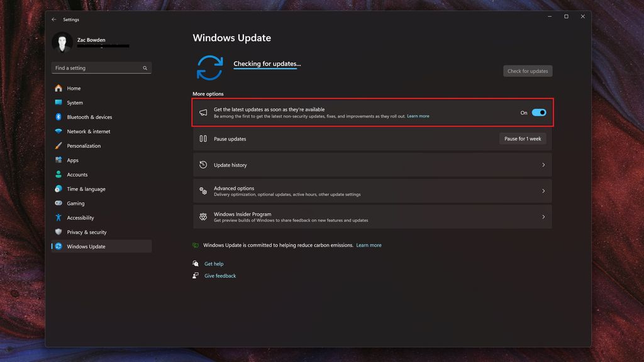This screenshot has height=362, width=644.
Task: Open Network & internet settings
Action: [x=89, y=131]
